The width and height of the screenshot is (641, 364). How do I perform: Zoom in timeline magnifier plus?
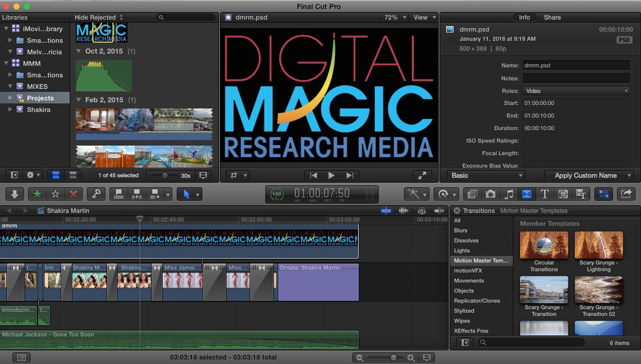411,358
